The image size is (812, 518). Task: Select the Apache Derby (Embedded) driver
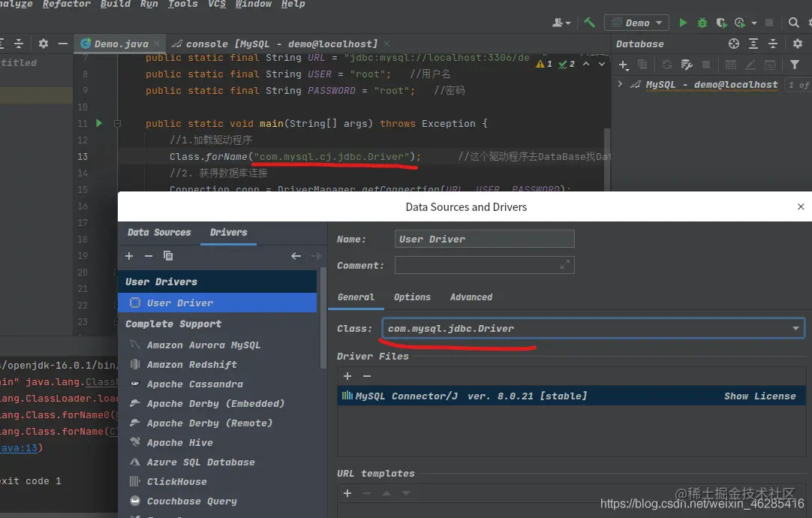tap(217, 404)
